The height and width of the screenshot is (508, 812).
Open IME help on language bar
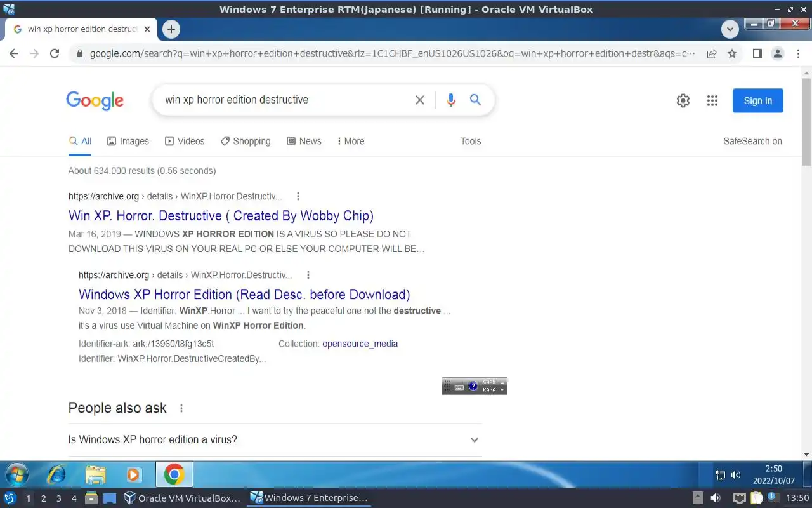(x=473, y=386)
